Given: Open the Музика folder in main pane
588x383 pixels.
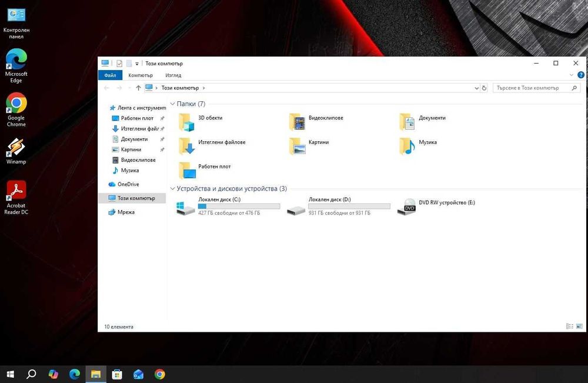Looking at the screenshot, I should pyautogui.click(x=418, y=146).
